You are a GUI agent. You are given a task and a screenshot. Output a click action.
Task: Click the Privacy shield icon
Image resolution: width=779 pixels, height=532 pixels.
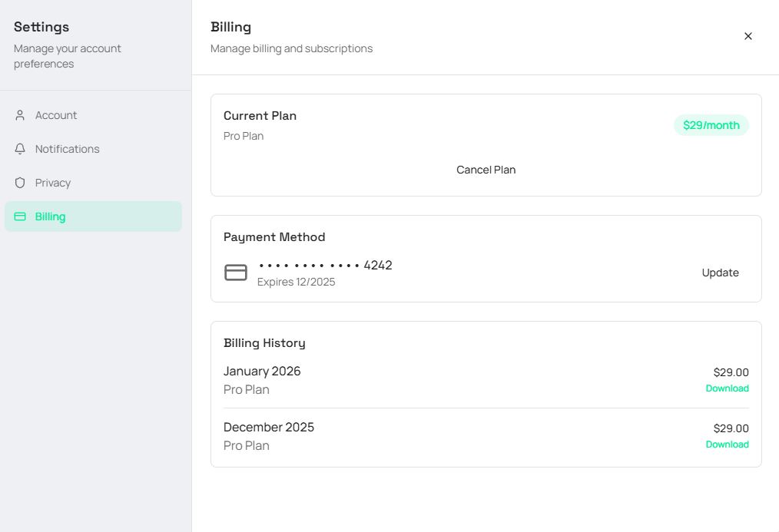20,183
